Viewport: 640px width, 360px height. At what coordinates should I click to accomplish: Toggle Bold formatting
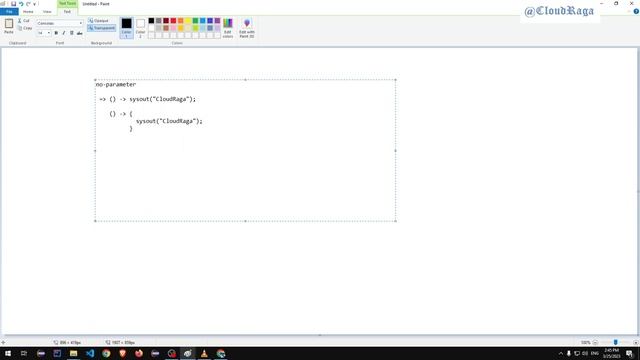[56, 33]
